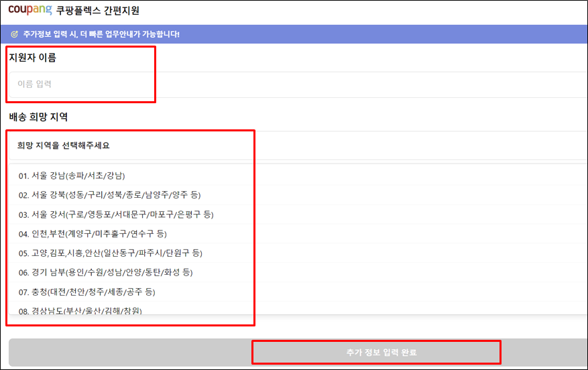Click the 지원자 이름 label
The image size is (588, 370).
[32, 58]
